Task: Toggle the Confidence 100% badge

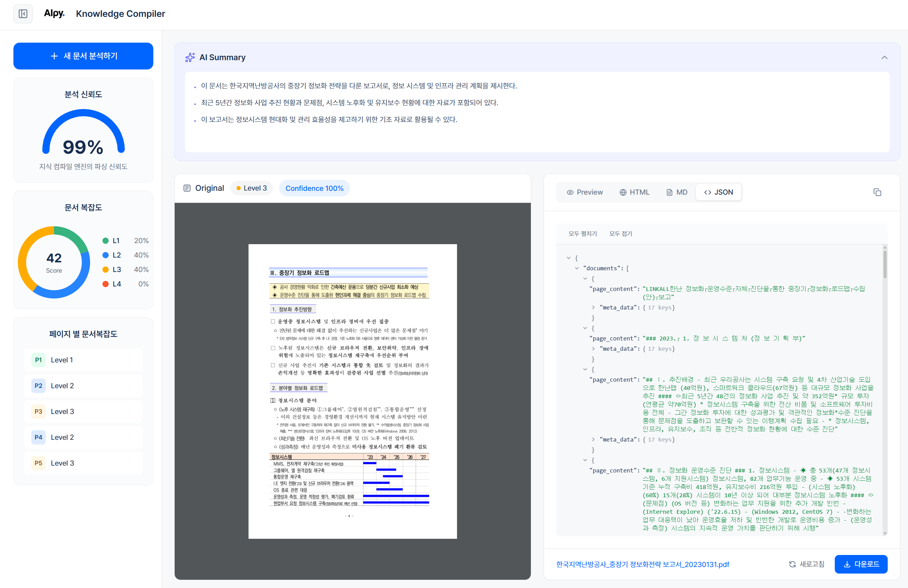Action: click(314, 188)
